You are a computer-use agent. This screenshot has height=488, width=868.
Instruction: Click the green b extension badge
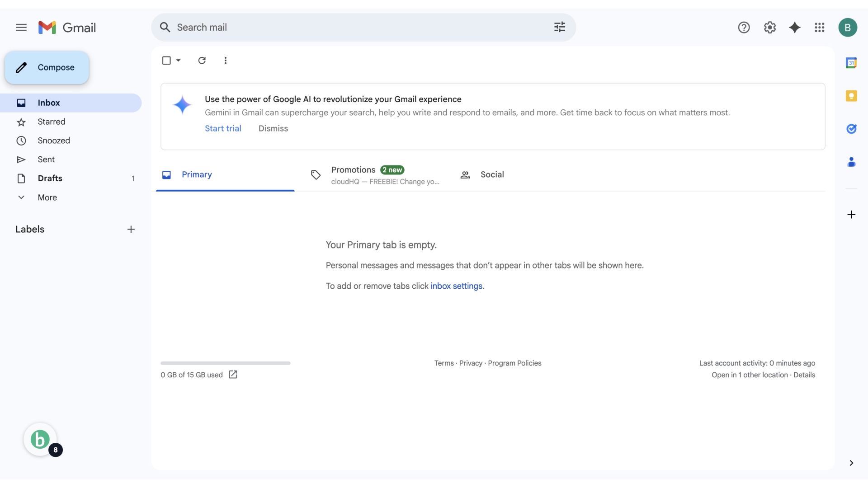point(40,440)
